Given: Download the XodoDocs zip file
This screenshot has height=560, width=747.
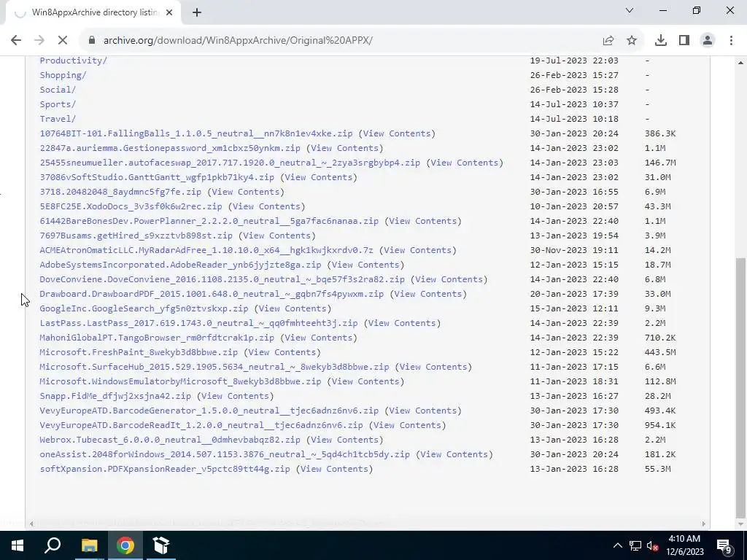Looking at the screenshot, I should 131,206.
